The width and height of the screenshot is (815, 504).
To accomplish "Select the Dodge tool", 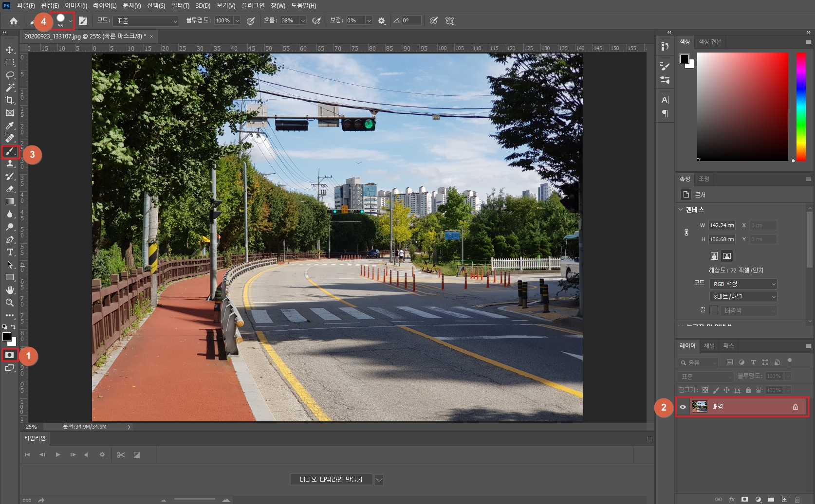I will click(10, 227).
